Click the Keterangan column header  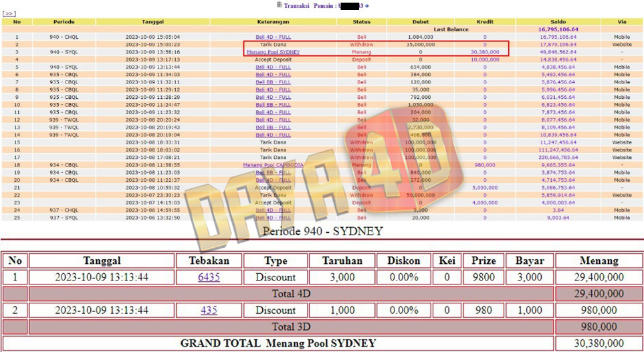click(x=273, y=22)
